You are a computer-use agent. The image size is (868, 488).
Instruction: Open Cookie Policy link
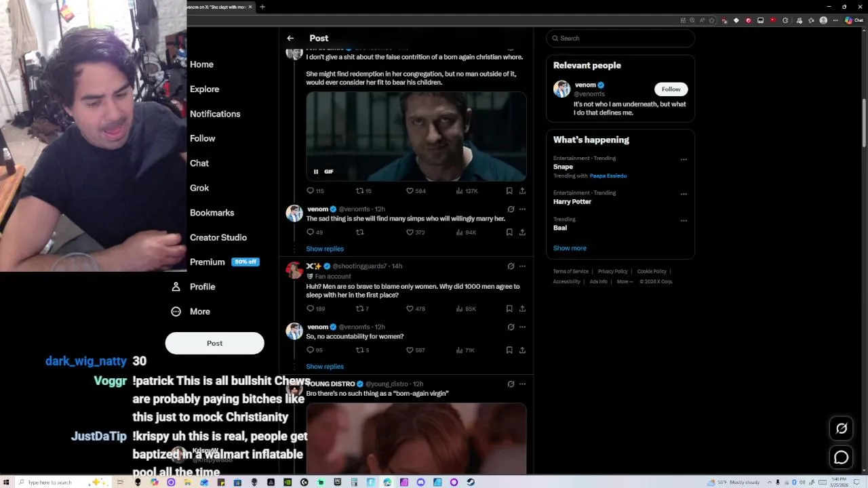coord(652,272)
